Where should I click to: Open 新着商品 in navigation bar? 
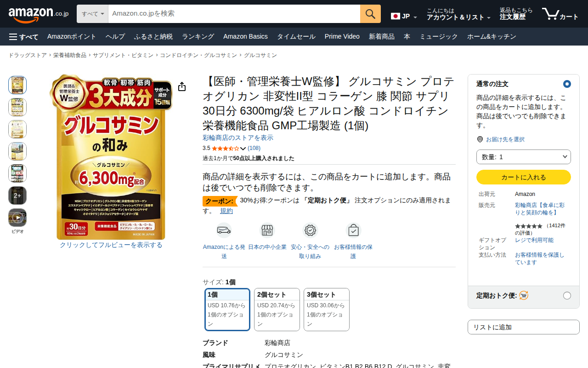[382, 37]
